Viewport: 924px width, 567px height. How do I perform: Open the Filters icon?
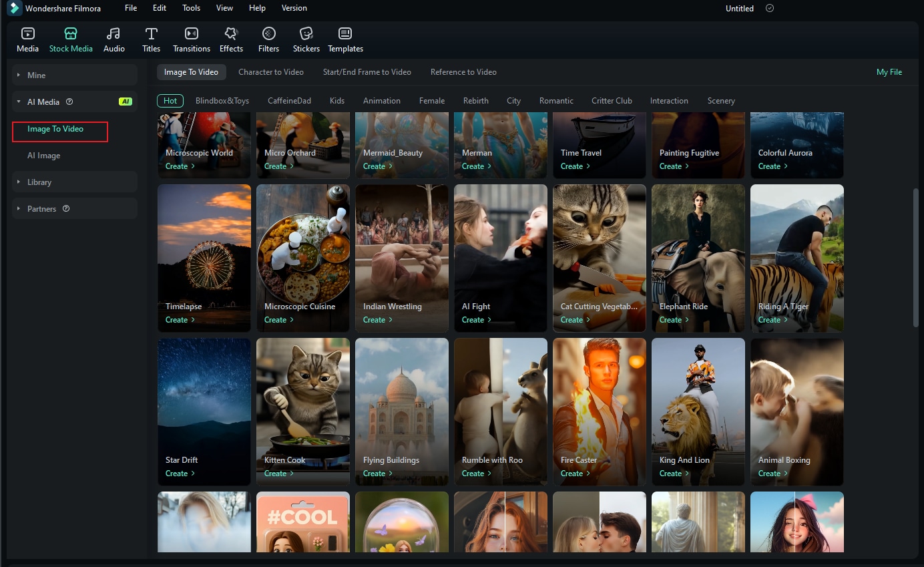268,33
